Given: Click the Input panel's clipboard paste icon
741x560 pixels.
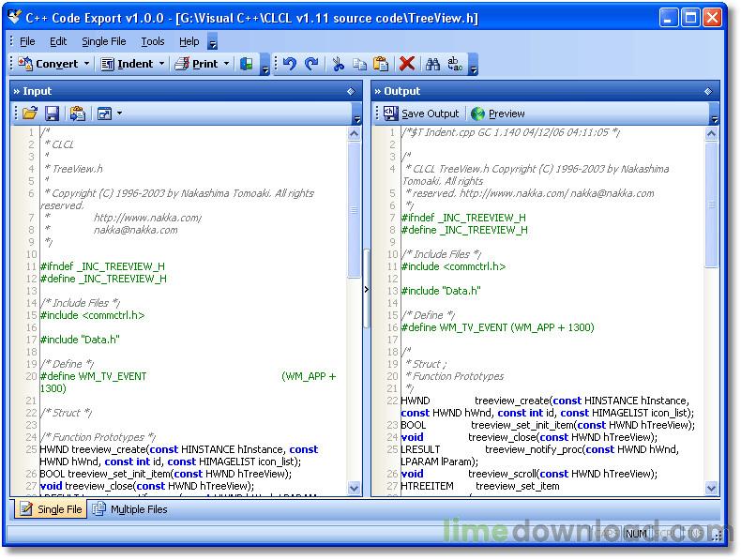Looking at the screenshot, I should click(77, 114).
